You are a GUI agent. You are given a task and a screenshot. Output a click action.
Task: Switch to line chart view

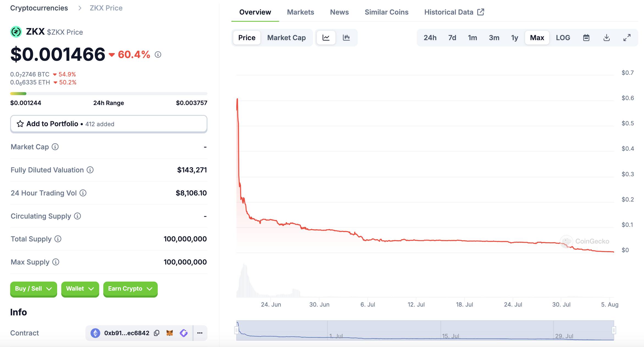(x=326, y=38)
